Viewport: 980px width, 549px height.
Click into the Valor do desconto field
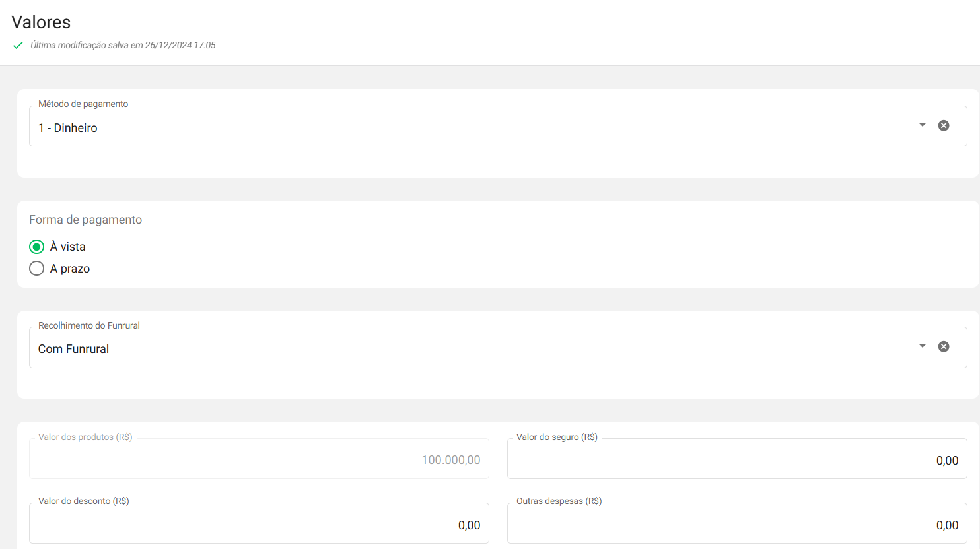point(259,525)
